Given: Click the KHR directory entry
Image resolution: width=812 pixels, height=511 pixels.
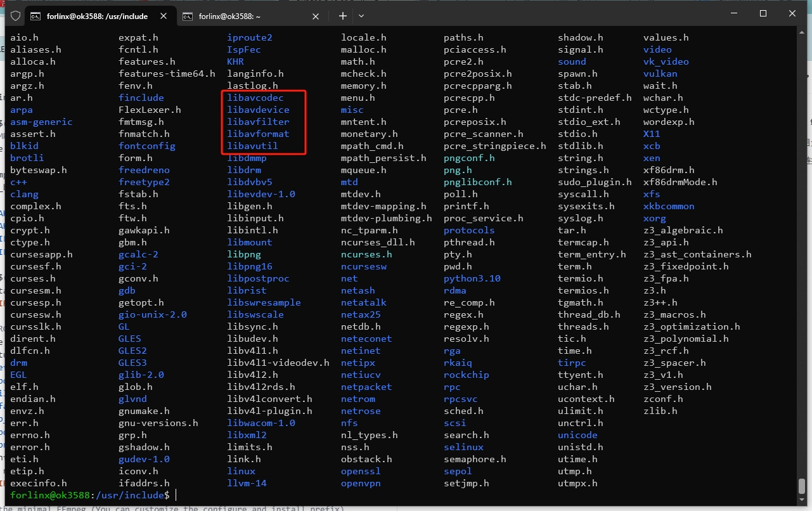Looking at the screenshot, I should (235, 61).
